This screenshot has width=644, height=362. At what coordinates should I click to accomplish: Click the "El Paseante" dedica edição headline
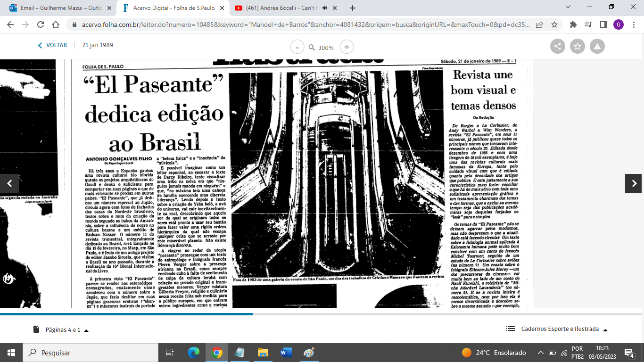154,112
